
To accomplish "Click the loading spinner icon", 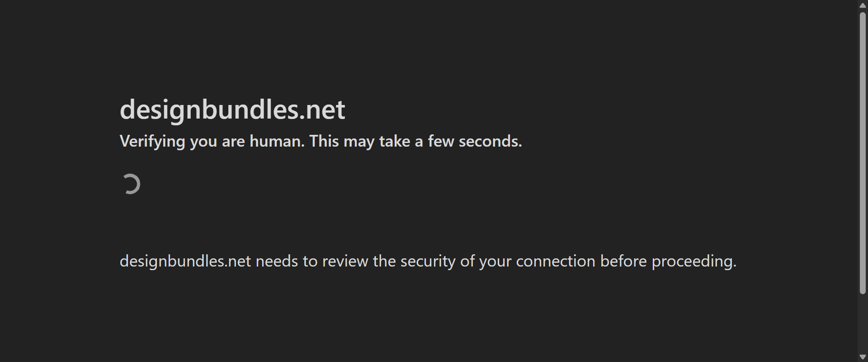I will pyautogui.click(x=131, y=184).
